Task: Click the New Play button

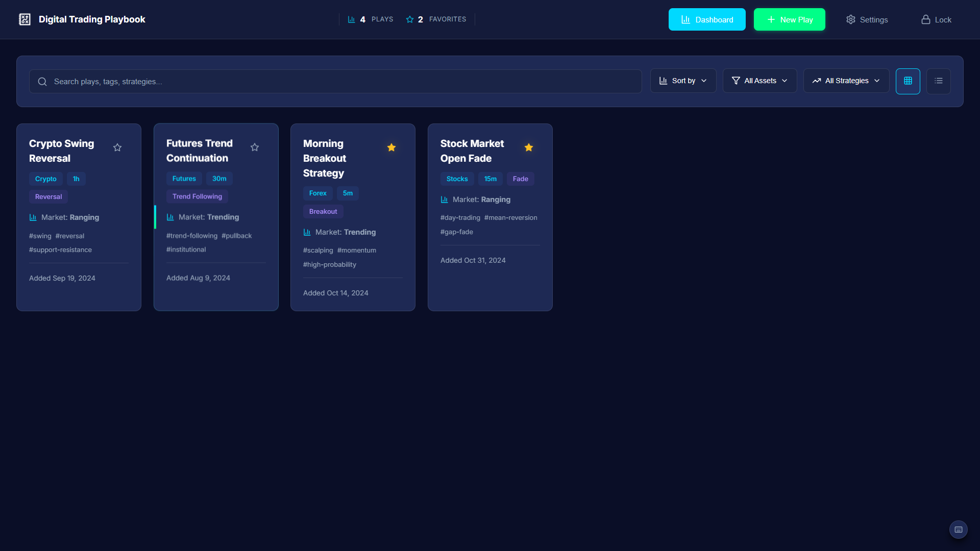Action: coord(789,19)
